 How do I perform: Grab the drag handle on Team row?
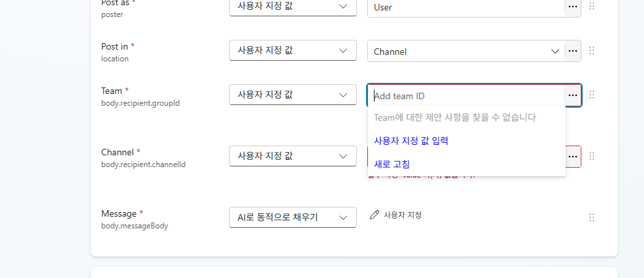click(592, 95)
